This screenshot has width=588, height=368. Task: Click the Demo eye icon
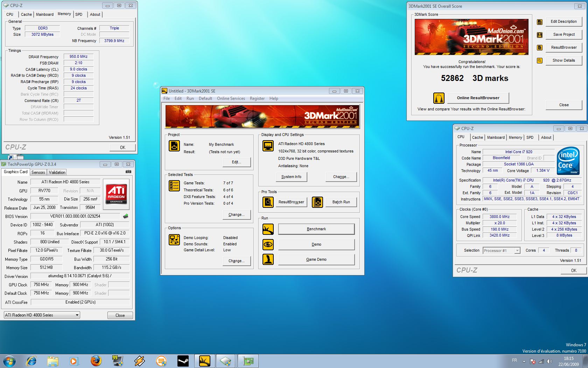[x=268, y=244]
